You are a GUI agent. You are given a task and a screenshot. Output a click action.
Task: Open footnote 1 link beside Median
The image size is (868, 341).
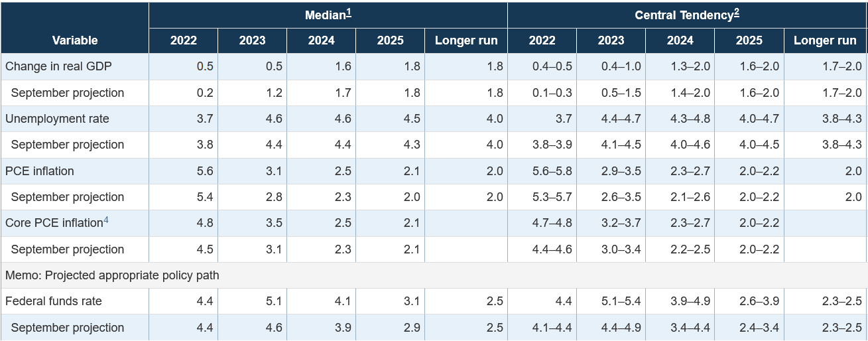(349, 12)
